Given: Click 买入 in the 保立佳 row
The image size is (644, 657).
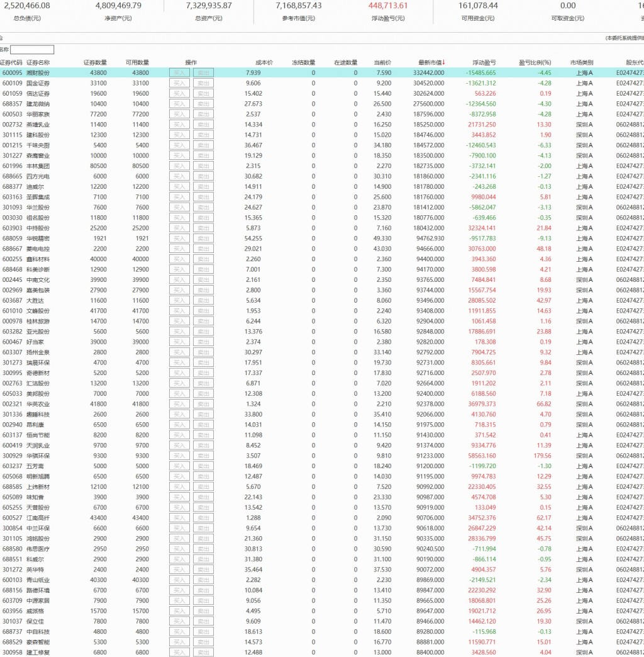Looking at the screenshot, I should [x=179, y=621].
